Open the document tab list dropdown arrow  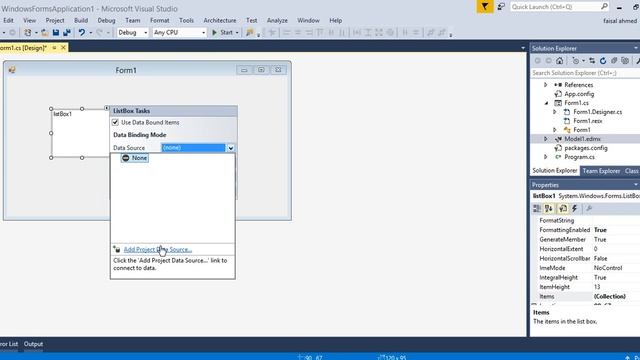523,48
